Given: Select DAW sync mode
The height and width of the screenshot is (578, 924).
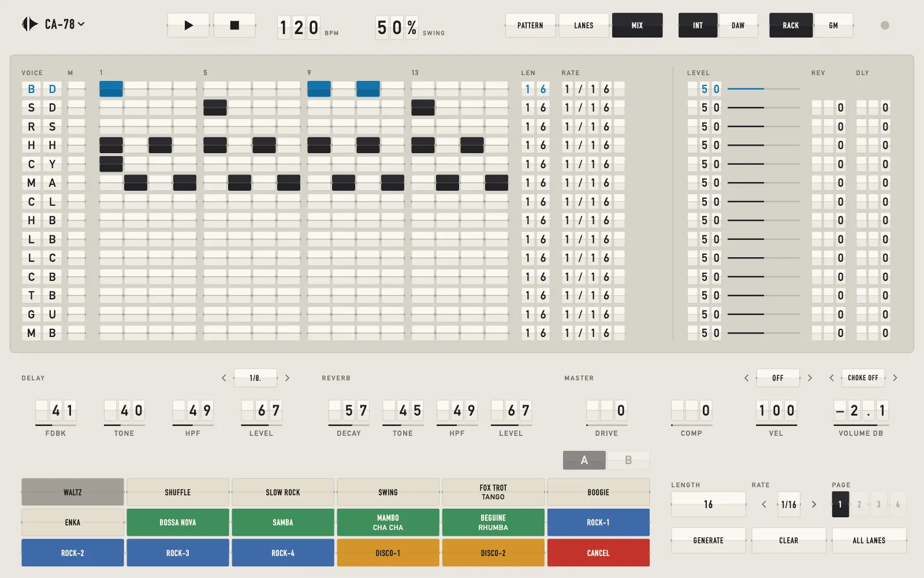Looking at the screenshot, I should coord(738,25).
